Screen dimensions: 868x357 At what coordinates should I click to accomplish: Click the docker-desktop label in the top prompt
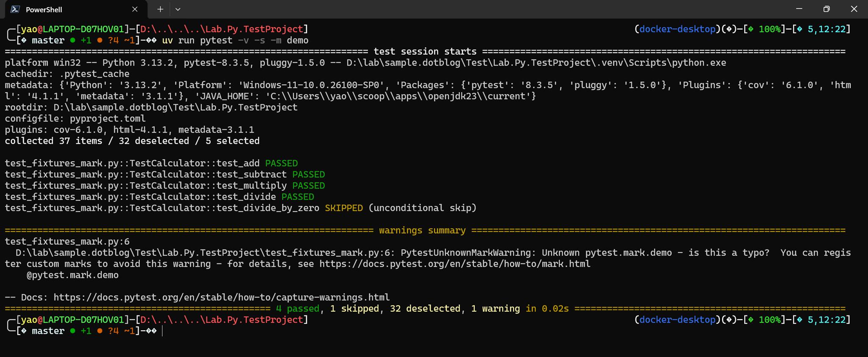pyautogui.click(x=677, y=29)
